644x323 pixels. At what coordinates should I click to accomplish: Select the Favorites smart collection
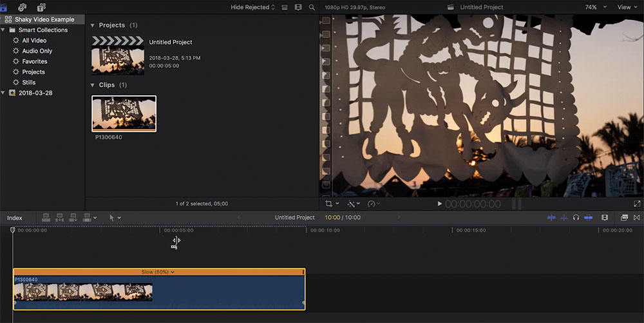pos(35,61)
